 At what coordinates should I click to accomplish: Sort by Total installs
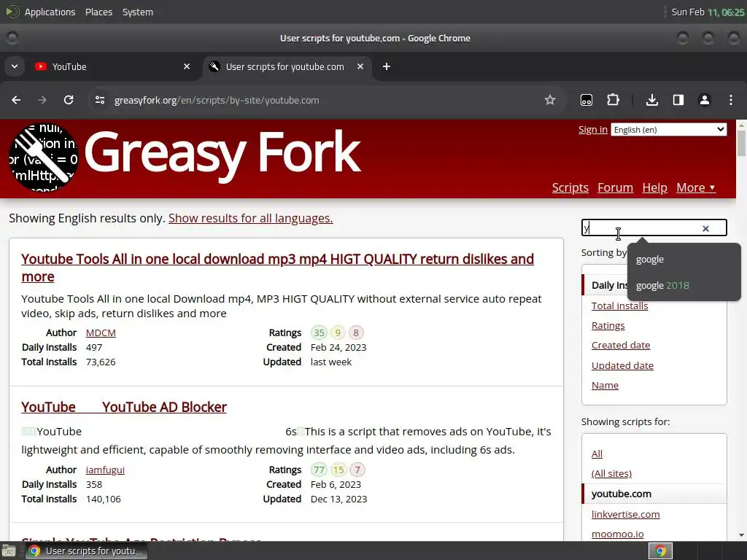tap(619, 306)
